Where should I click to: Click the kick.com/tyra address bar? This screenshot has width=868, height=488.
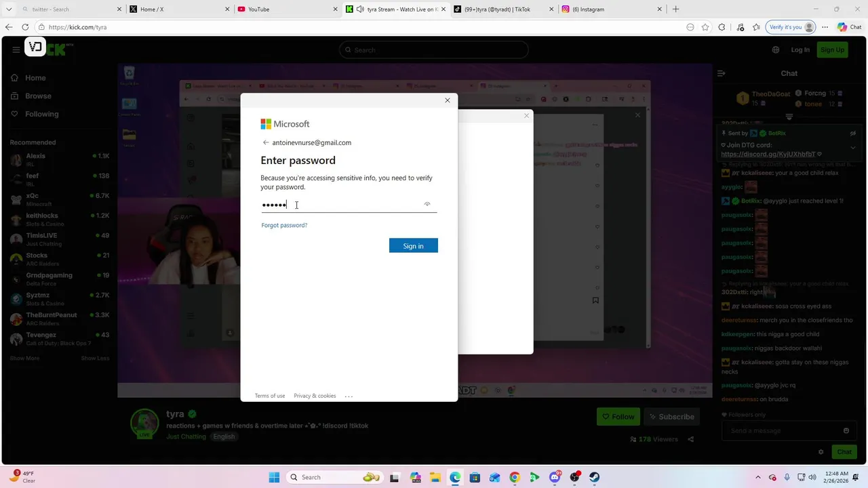[359, 27]
